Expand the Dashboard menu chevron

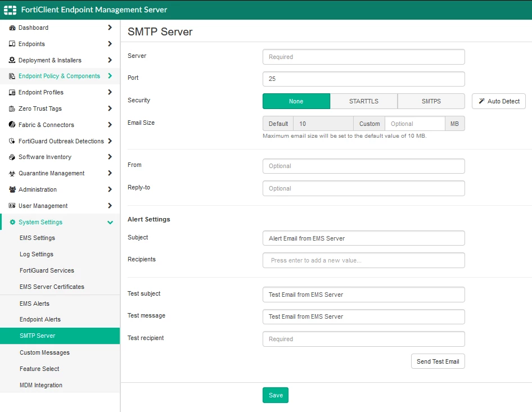(x=110, y=28)
